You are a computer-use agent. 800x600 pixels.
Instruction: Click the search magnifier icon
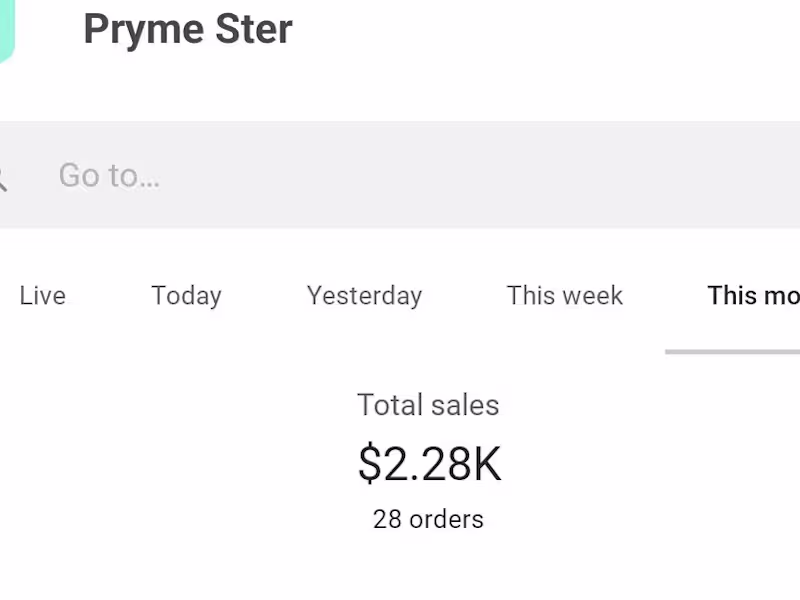[3, 178]
